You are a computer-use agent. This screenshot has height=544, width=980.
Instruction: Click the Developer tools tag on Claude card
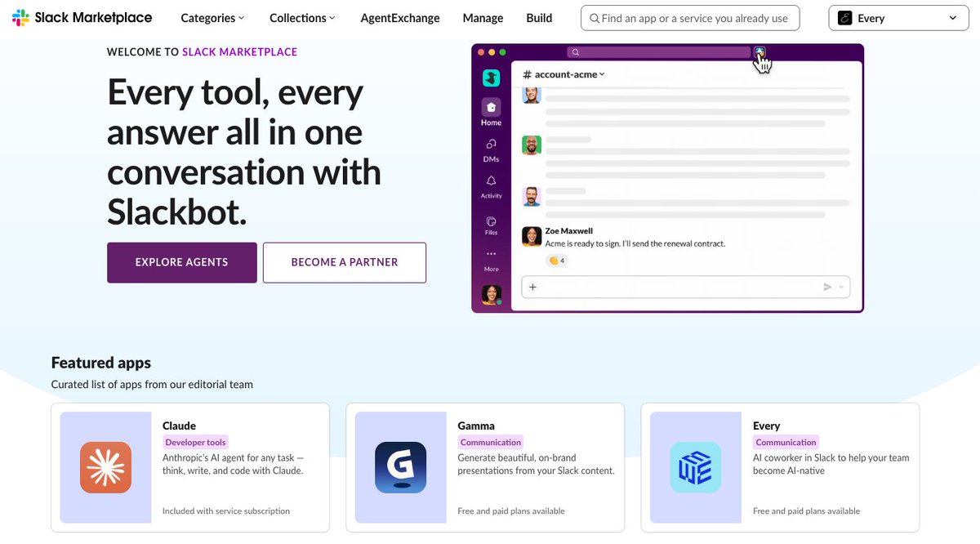[x=196, y=442]
